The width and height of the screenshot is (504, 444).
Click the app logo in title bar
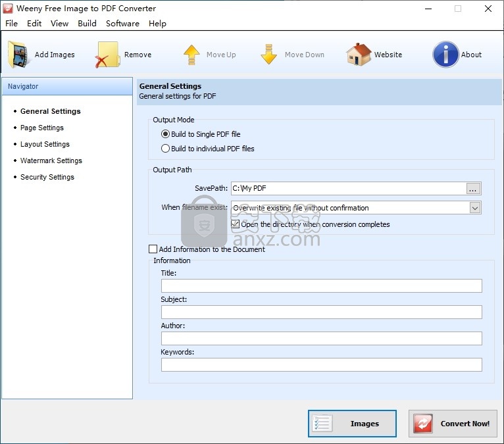(x=8, y=9)
